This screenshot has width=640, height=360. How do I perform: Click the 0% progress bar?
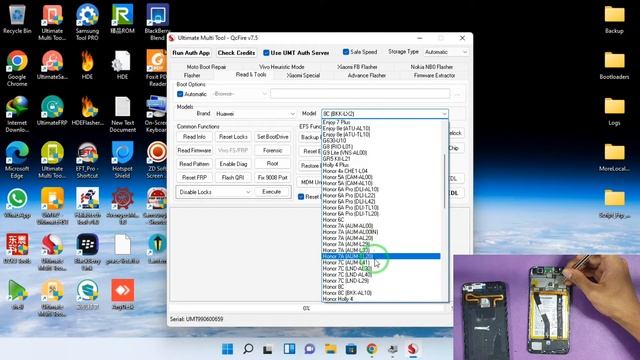tap(306, 308)
